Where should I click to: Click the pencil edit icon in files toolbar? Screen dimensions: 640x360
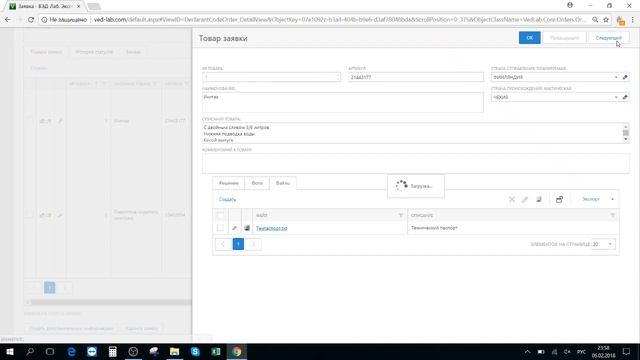[525, 199]
